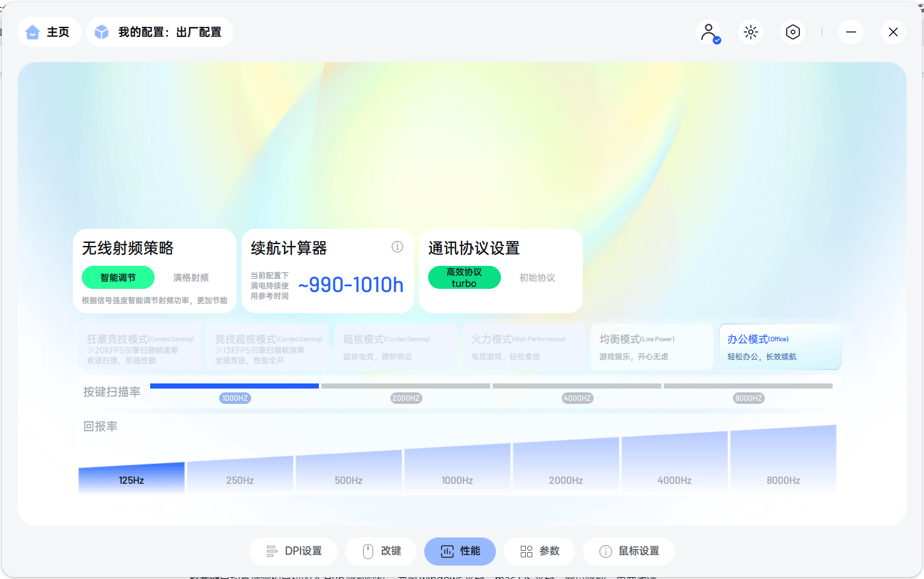924x579 pixels.
Task: Select 狂暴竞技模式 gaming mode
Action: coord(141,346)
